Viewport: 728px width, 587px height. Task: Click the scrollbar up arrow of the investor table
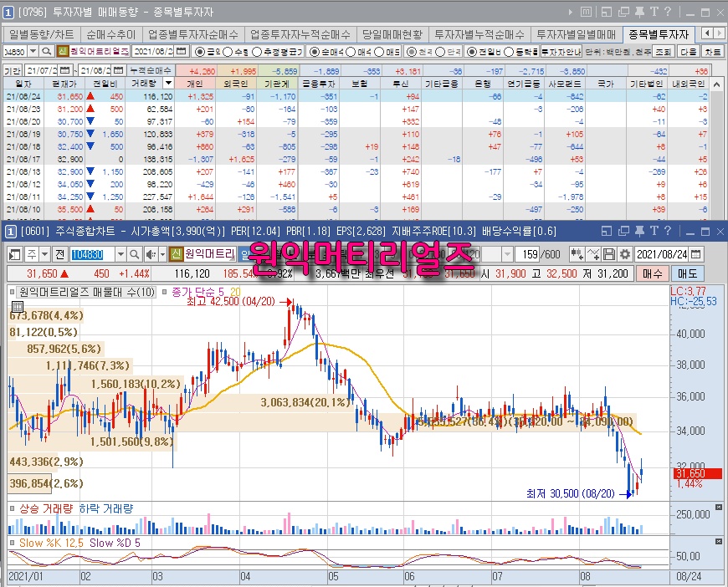[717, 84]
